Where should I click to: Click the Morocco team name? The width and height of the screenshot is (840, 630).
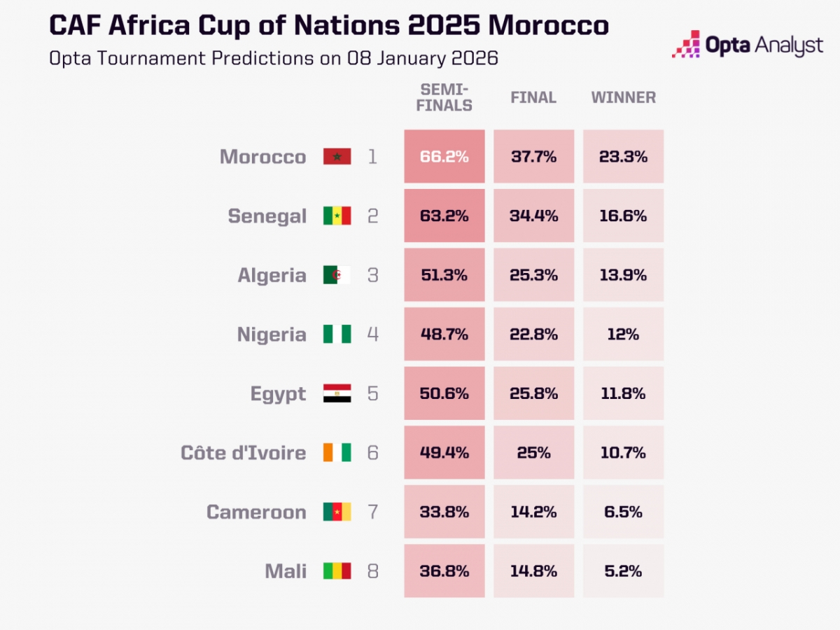click(262, 157)
